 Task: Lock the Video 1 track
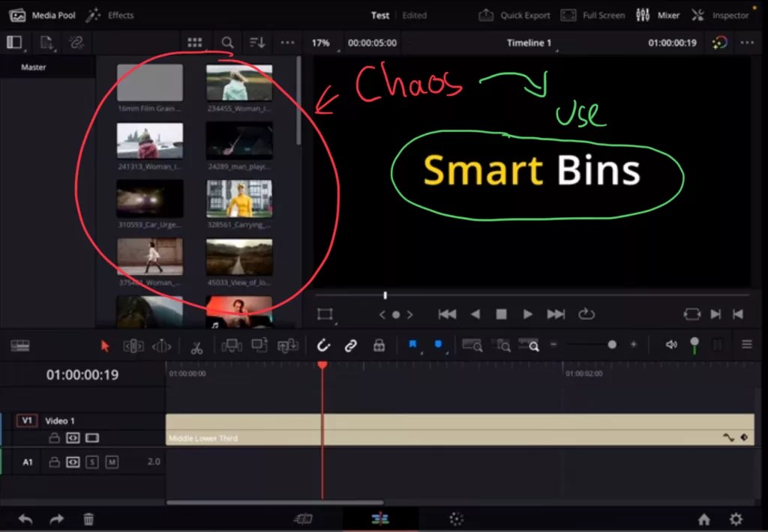tap(53, 438)
